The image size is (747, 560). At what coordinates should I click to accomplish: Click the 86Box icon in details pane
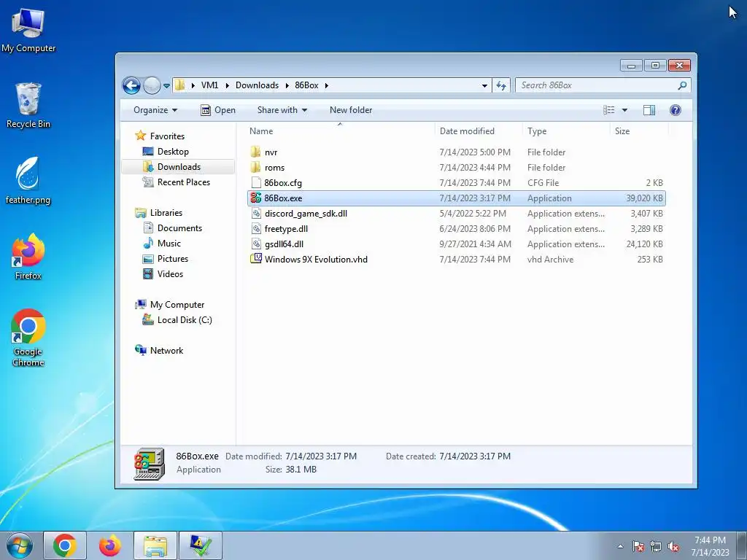(149, 463)
